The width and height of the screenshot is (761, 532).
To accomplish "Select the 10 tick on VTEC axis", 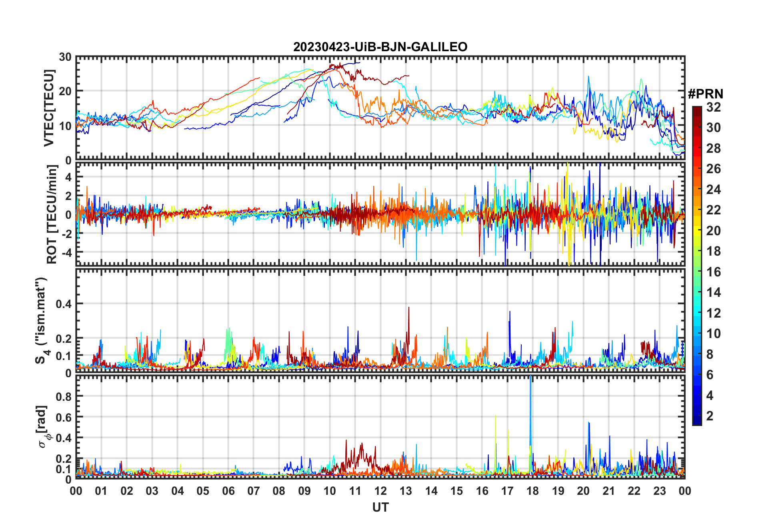I will pos(65,126).
